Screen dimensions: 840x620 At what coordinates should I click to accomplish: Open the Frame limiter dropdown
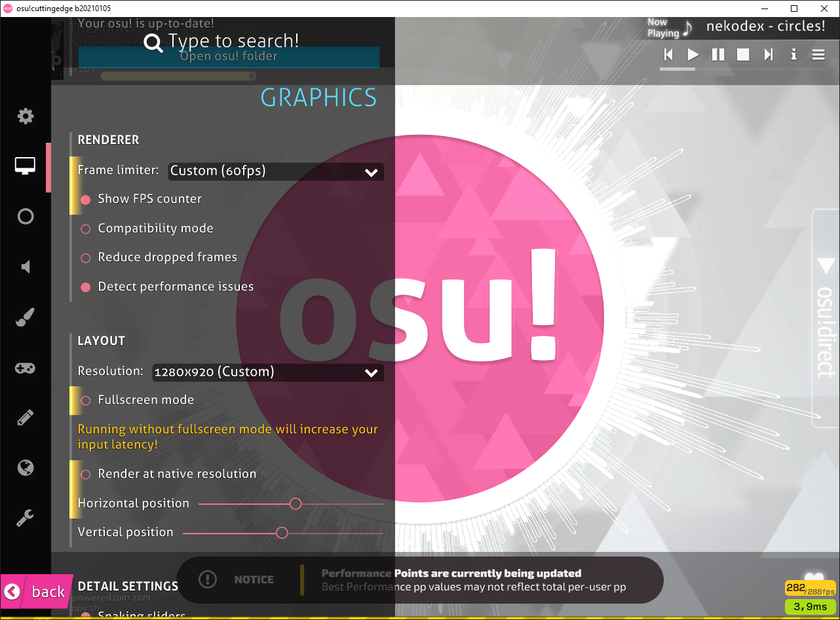tap(275, 172)
